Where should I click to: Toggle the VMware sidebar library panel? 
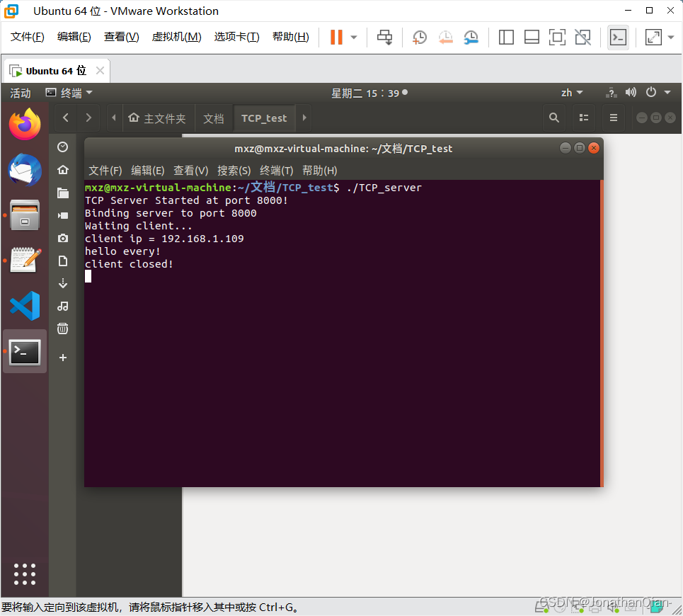506,38
